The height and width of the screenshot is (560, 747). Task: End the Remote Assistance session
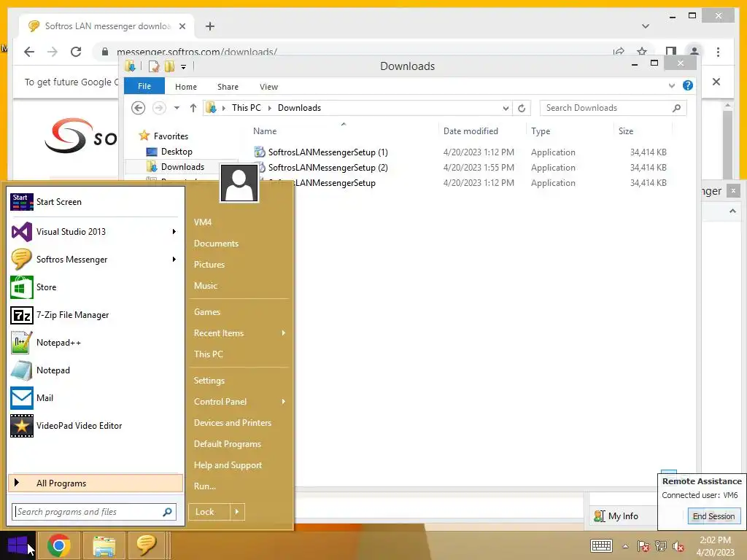713,516
